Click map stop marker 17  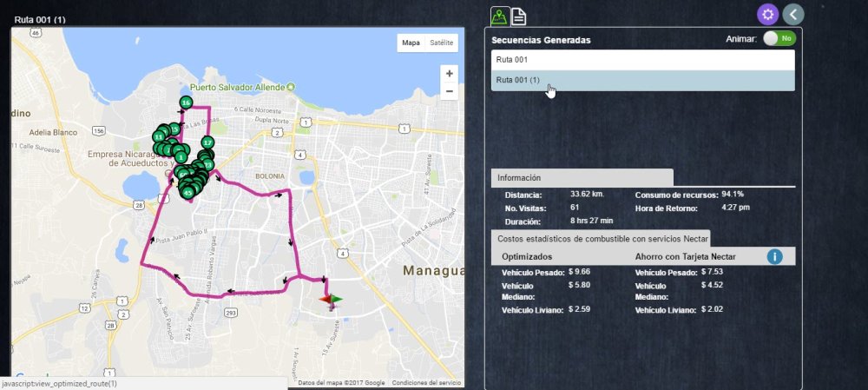tap(207, 142)
